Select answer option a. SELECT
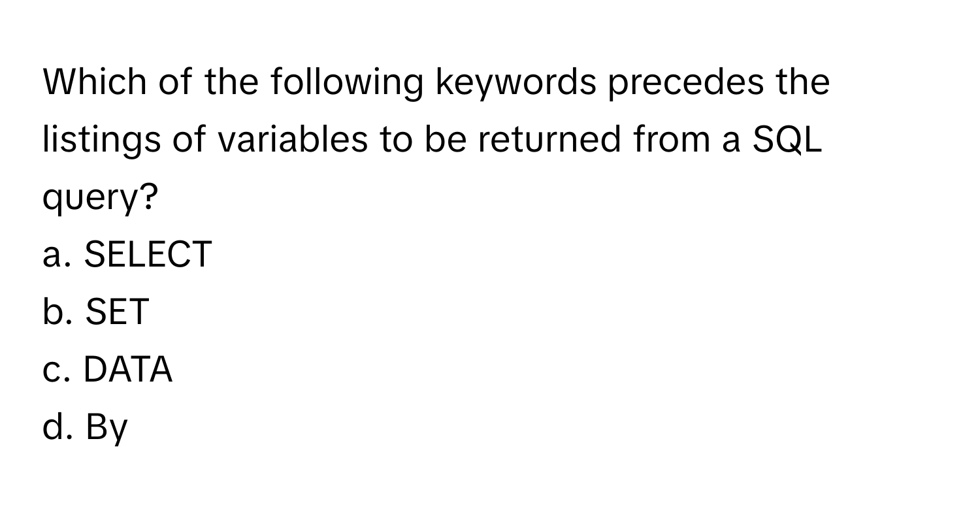Screen dimensions: 980x507 pos(127,255)
